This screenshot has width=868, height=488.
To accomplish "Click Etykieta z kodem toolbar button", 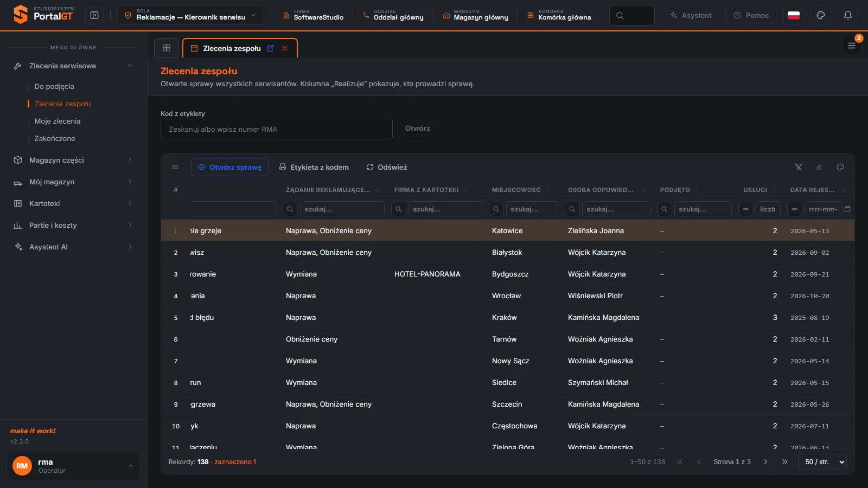I will coord(314,167).
